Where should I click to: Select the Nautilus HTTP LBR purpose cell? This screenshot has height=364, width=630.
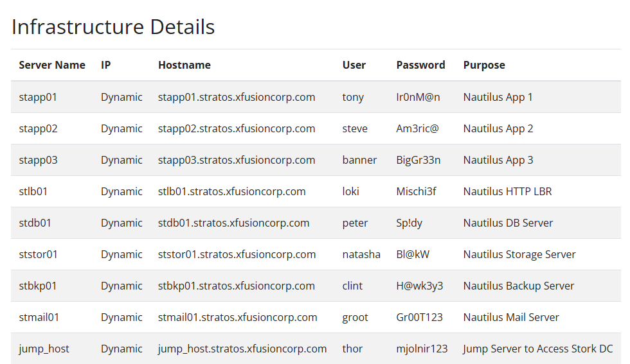[x=507, y=191]
